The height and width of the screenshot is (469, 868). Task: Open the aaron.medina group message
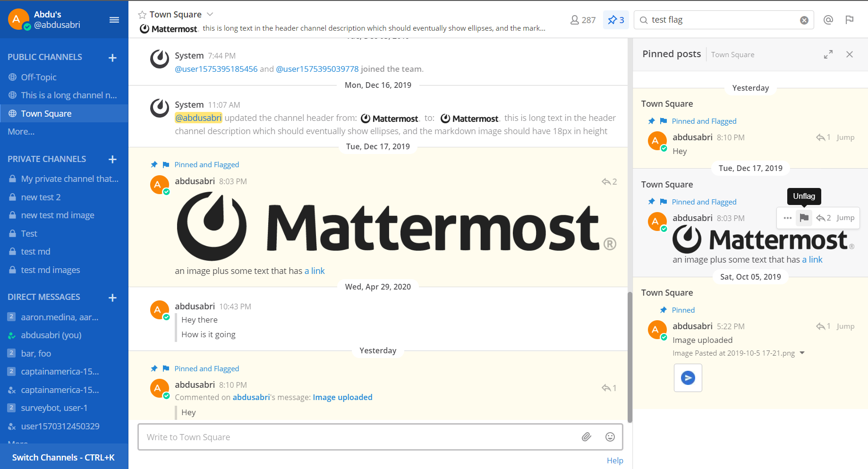click(x=64, y=317)
